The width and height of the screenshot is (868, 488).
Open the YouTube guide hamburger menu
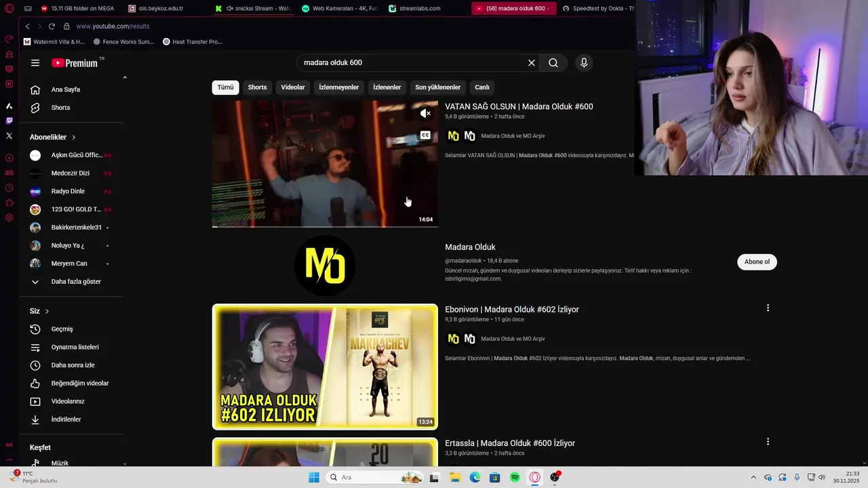pyautogui.click(x=35, y=63)
